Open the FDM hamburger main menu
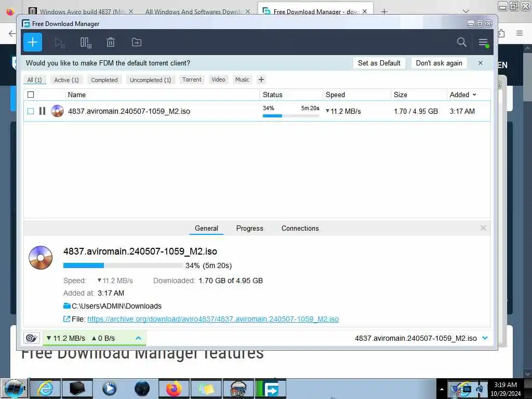The image size is (532, 399). (483, 43)
